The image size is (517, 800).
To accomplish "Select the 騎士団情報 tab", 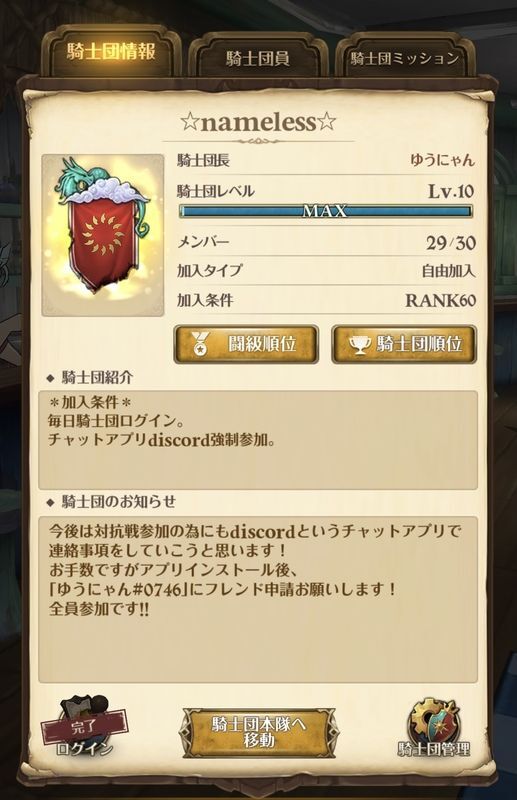I will [x=111, y=52].
